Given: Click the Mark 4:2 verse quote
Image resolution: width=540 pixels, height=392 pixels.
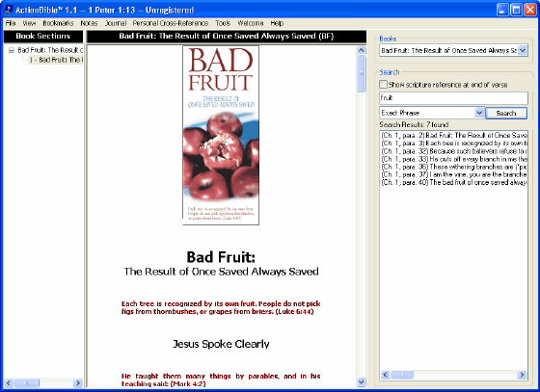Looking at the screenshot, I should coord(221,380).
